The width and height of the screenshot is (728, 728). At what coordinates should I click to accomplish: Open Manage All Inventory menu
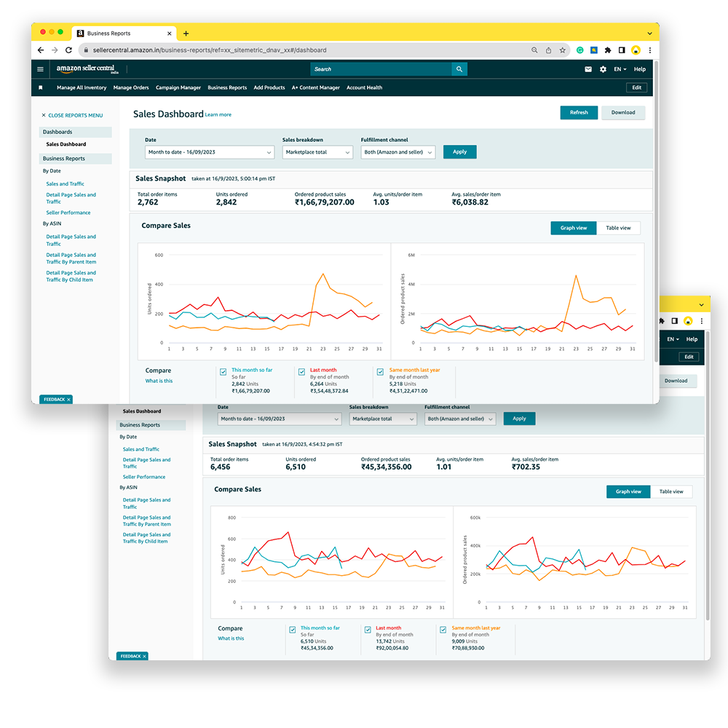(x=82, y=88)
